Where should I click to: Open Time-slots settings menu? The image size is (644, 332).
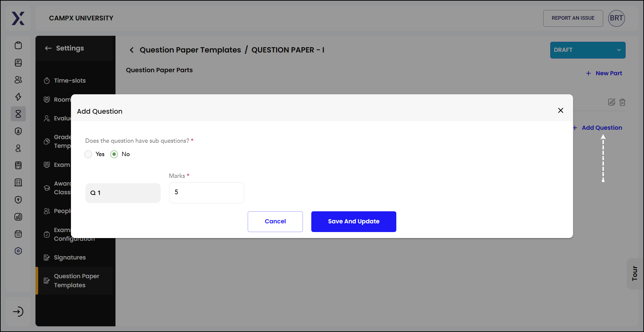tap(70, 81)
